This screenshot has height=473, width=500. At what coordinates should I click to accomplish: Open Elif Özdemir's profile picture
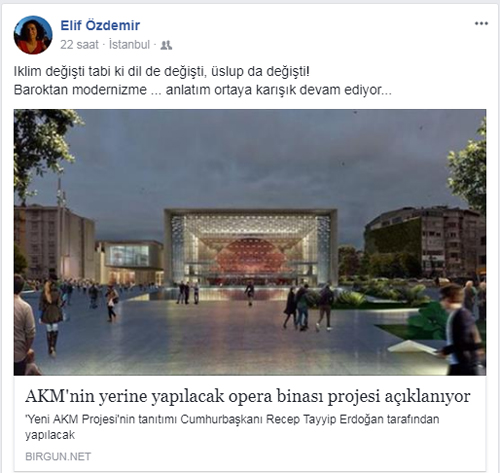pos(33,35)
